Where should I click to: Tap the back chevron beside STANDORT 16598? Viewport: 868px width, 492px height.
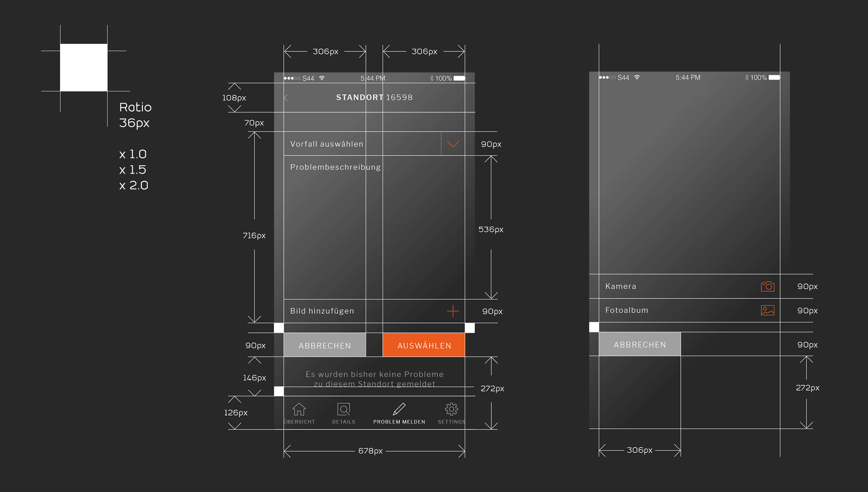pyautogui.click(x=286, y=98)
